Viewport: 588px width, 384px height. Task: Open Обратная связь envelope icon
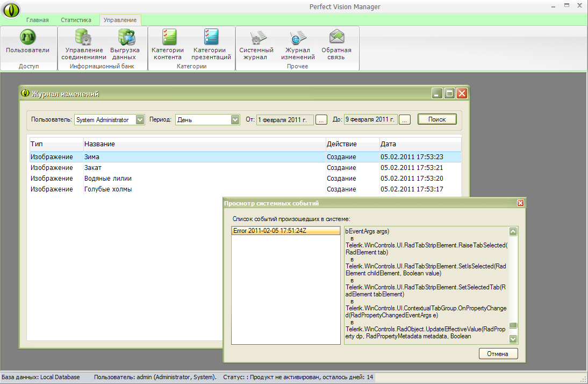(337, 37)
